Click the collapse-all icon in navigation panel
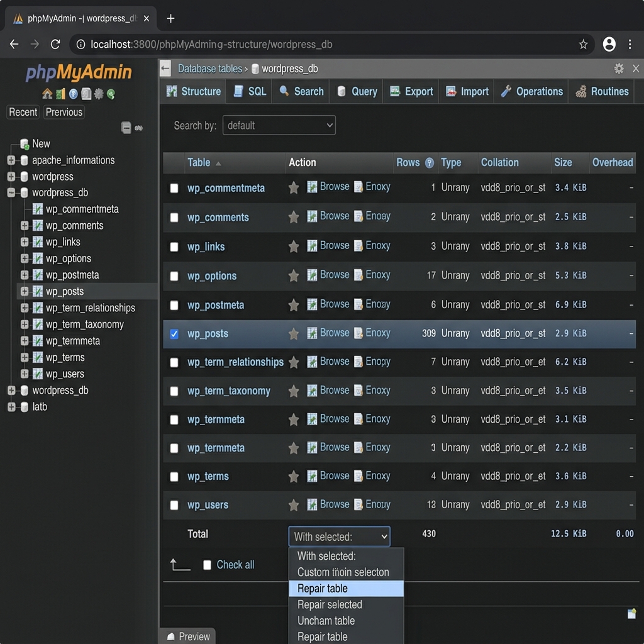644x644 pixels. 126,128
